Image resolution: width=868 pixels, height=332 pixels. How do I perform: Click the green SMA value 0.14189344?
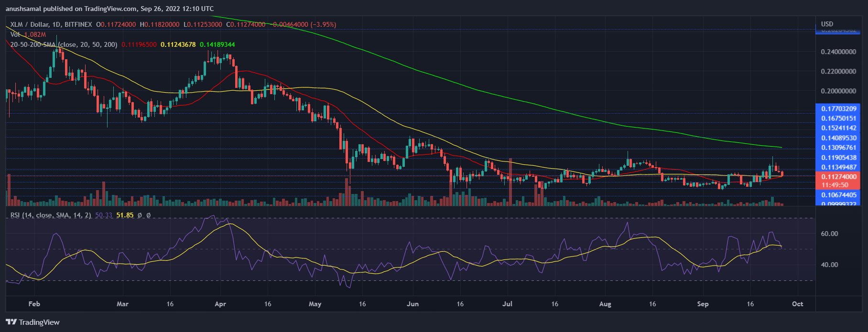point(217,44)
